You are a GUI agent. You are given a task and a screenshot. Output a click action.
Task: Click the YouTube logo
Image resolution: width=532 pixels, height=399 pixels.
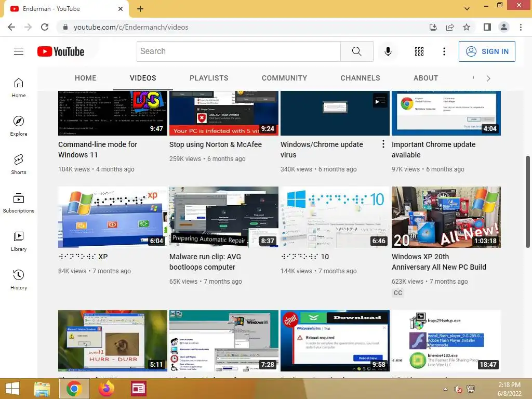click(x=61, y=51)
